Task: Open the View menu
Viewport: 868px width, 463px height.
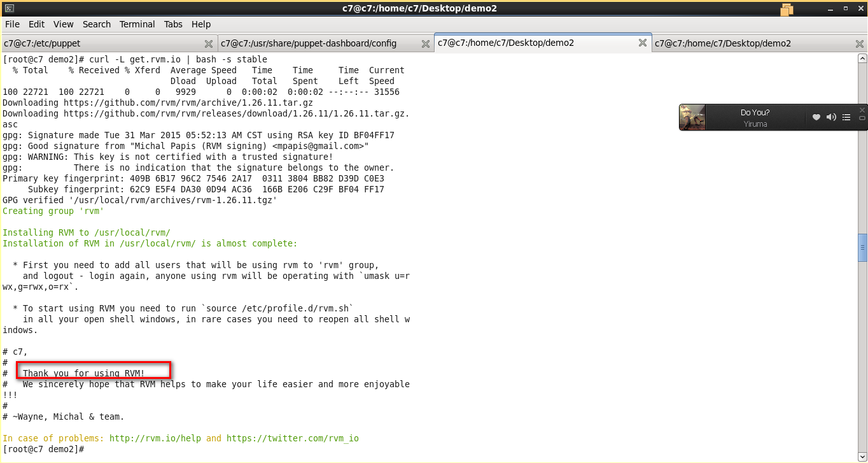Action: [63, 24]
